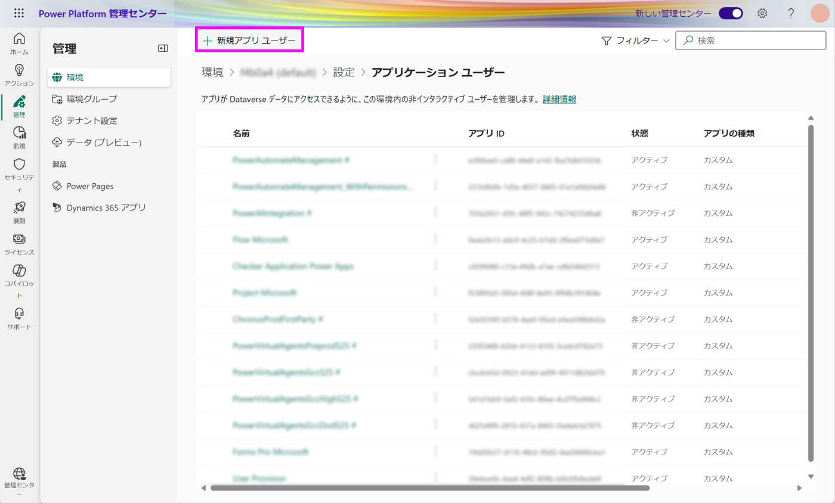The height and width of the screenshot is (504, 835).
Task: Open Flow Microsoft app user
Action: click(x=260, y=239)
